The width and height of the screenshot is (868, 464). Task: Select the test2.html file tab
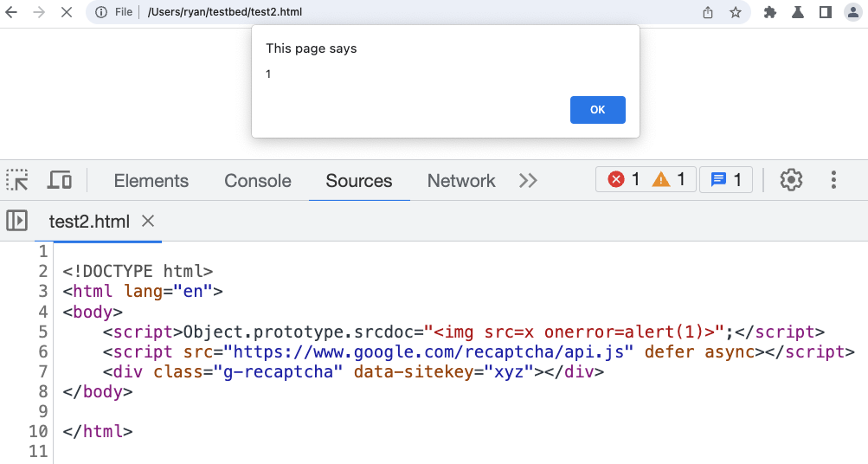click(89, 222)
